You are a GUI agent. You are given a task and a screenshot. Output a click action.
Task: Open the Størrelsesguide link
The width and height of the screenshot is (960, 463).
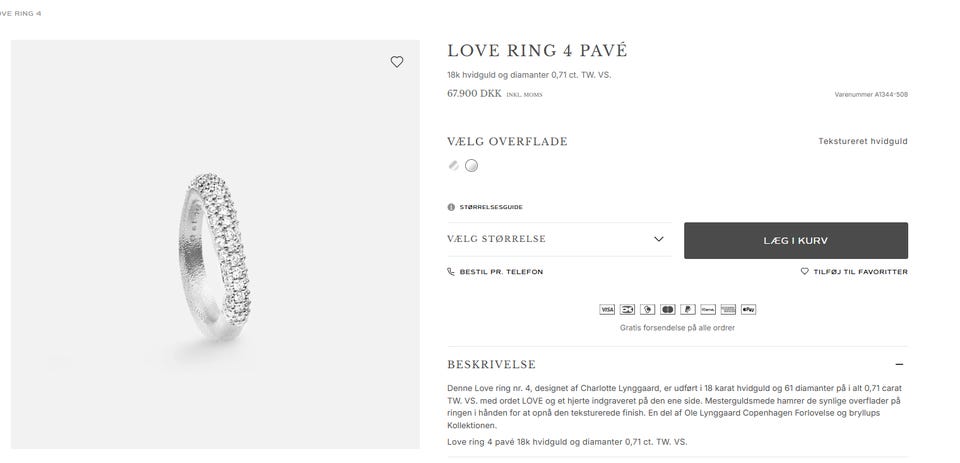coord(491,207)
